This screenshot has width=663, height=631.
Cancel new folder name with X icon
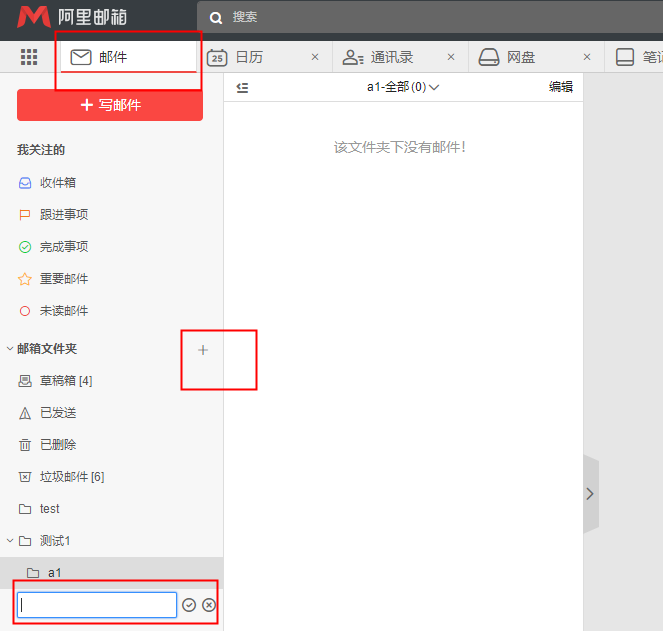click(209, 605)
